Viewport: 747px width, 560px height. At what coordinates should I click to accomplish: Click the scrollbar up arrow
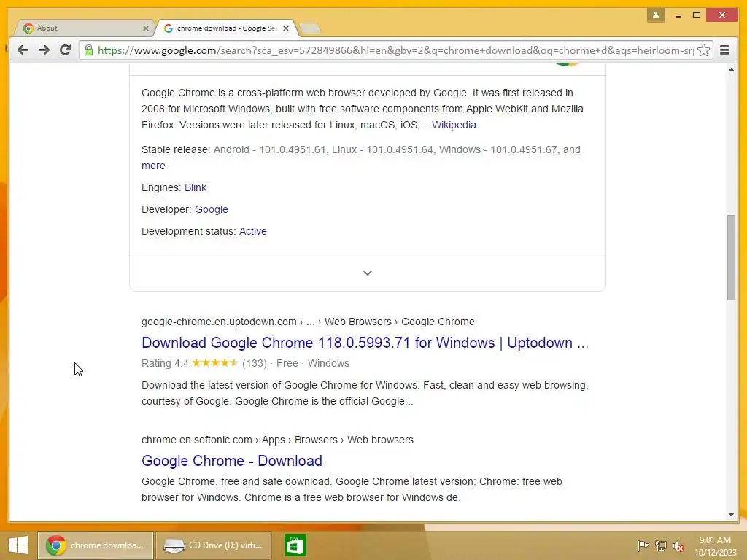(x=731, y=70)
